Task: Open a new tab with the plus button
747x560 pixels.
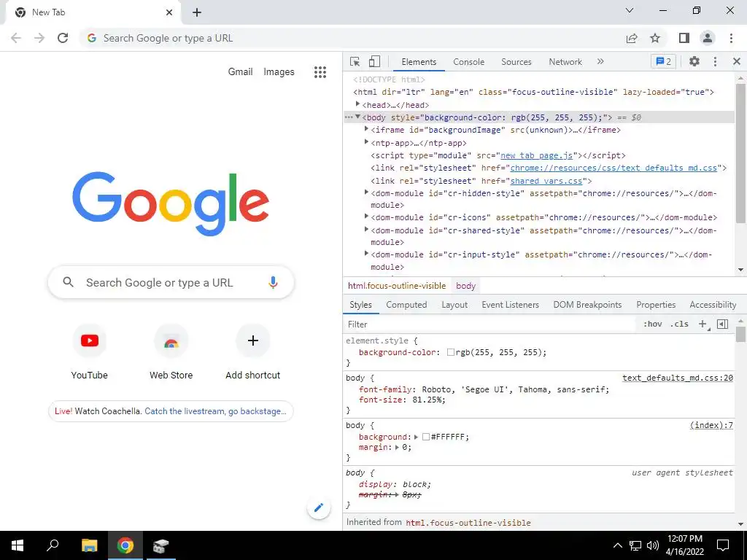Action: tap(197, 12)
